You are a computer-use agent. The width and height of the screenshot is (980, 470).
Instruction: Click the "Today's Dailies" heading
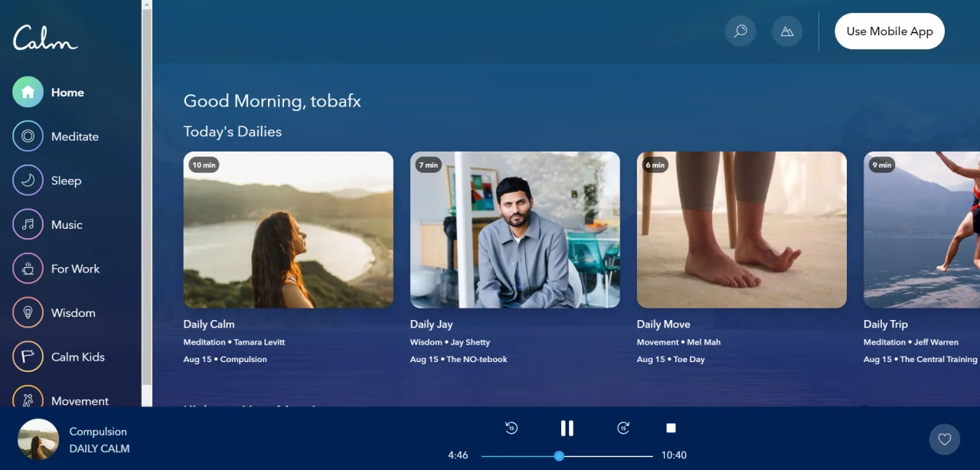[233, 132]
